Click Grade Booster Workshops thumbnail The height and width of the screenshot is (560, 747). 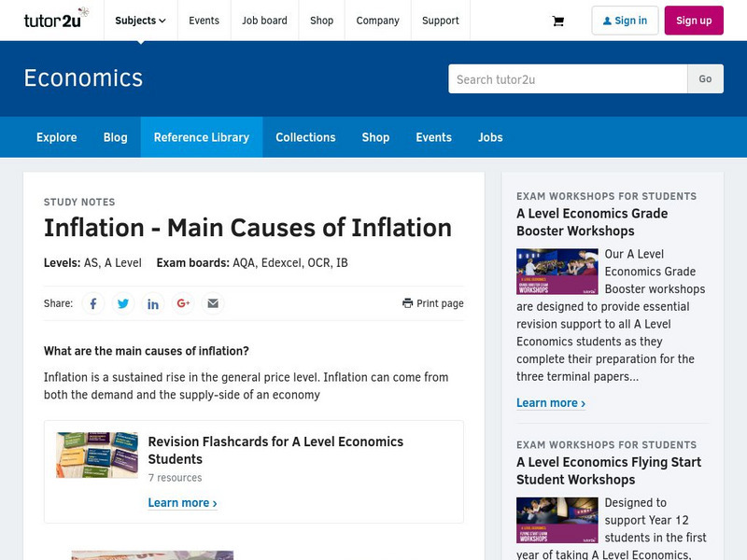[557, 272]
